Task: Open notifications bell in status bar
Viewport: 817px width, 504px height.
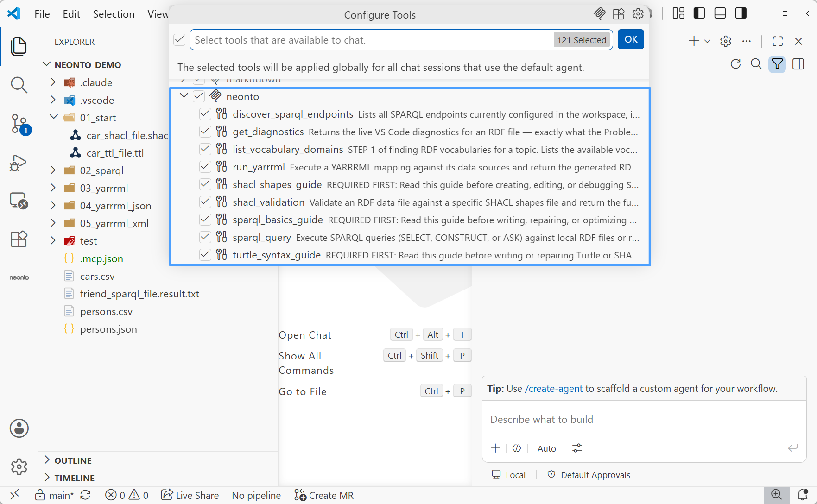Action: [803, 495]
